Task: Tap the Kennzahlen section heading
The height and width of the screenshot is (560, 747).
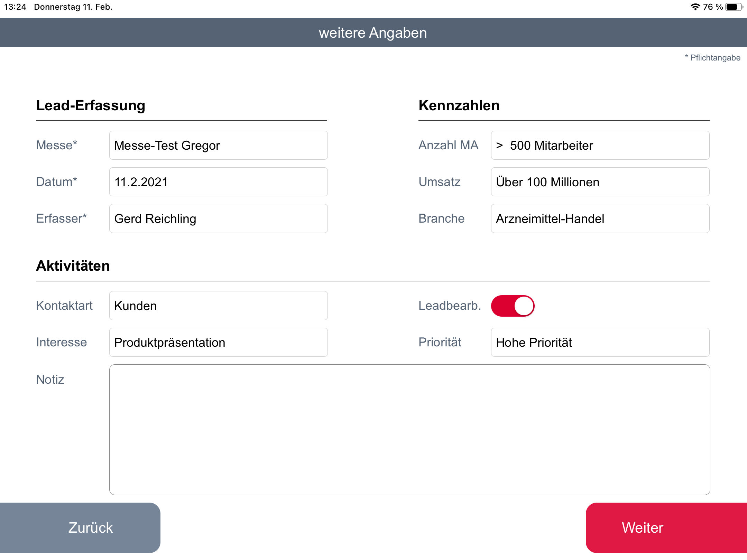Action: tap(459, 105)
